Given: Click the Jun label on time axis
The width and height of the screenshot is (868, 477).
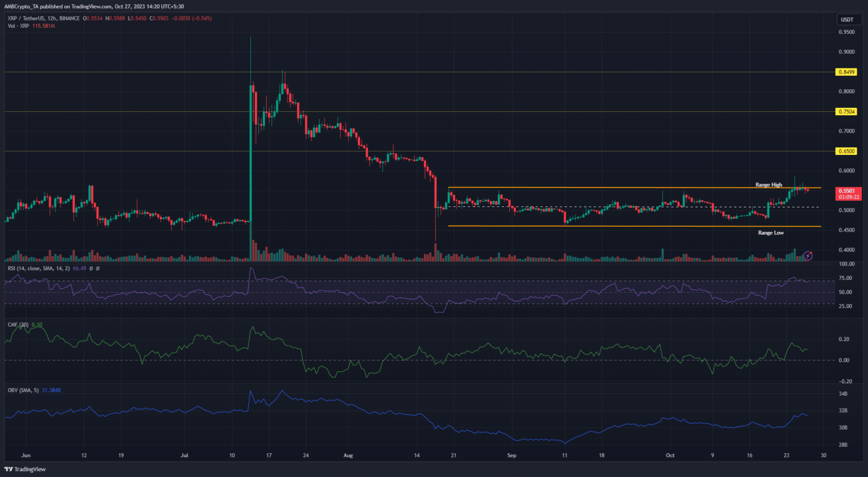Looking at the screenshot, I should 25,456.
